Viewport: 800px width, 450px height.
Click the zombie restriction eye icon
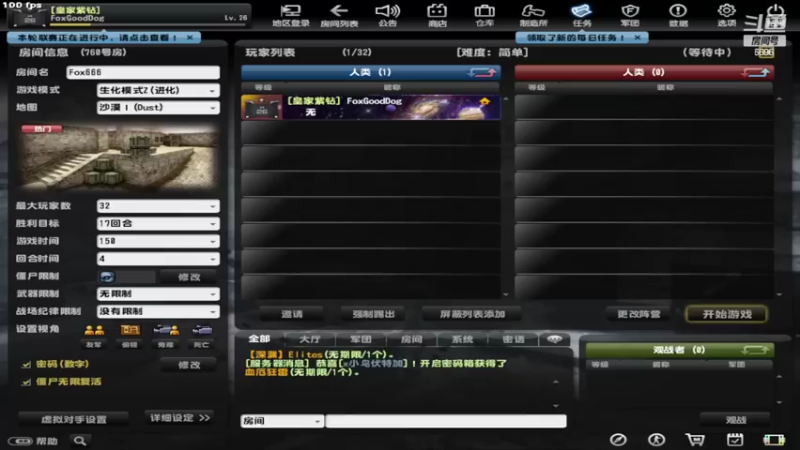[107, 277]
